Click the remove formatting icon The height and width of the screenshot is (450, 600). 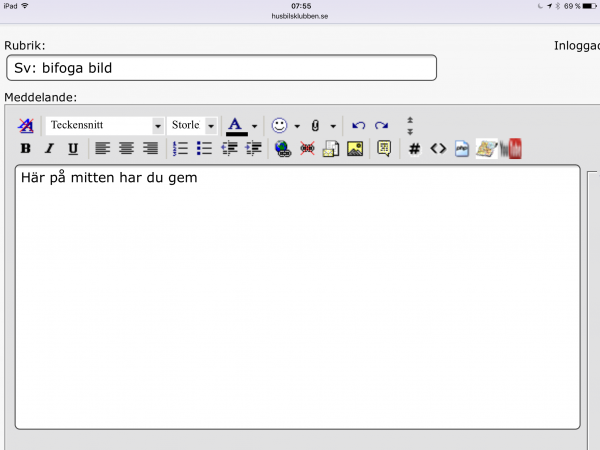click(x=26, y=125)
